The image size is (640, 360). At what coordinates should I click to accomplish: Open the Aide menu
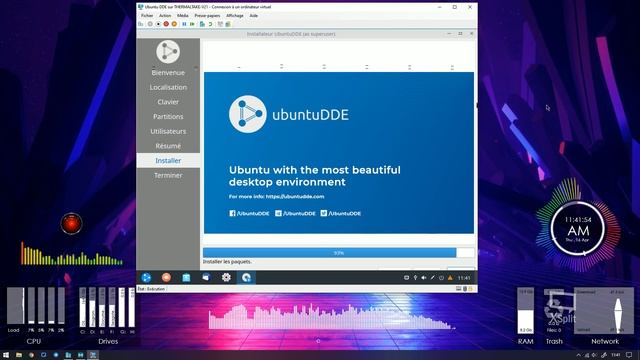point(253,16)
